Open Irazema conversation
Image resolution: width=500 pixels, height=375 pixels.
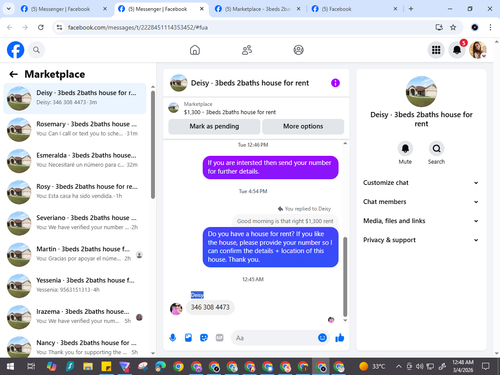pos(75,316)
